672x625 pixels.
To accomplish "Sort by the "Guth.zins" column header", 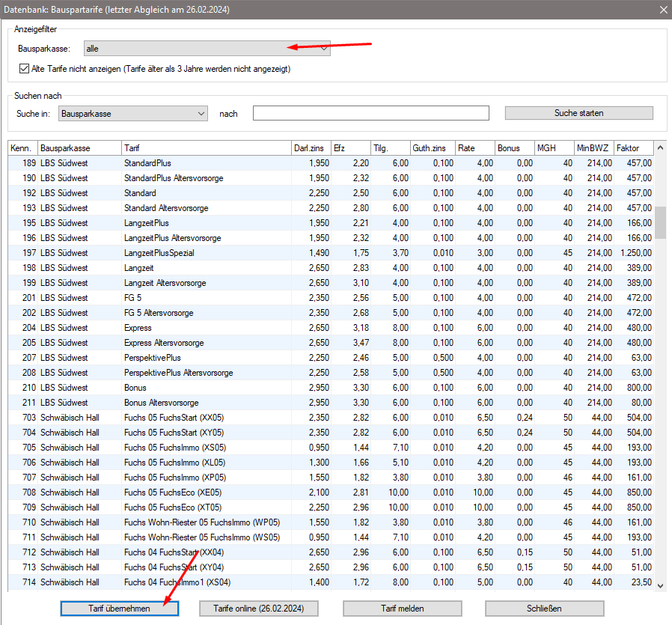I will (433, 148).
